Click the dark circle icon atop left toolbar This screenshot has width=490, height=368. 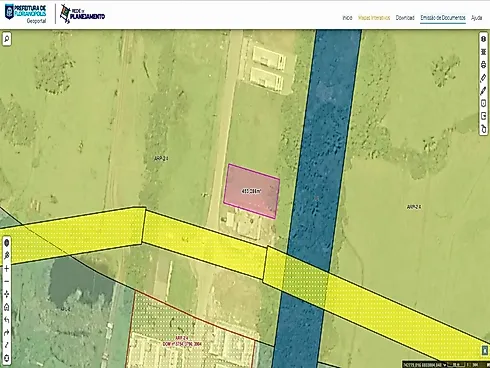[7, 243]
